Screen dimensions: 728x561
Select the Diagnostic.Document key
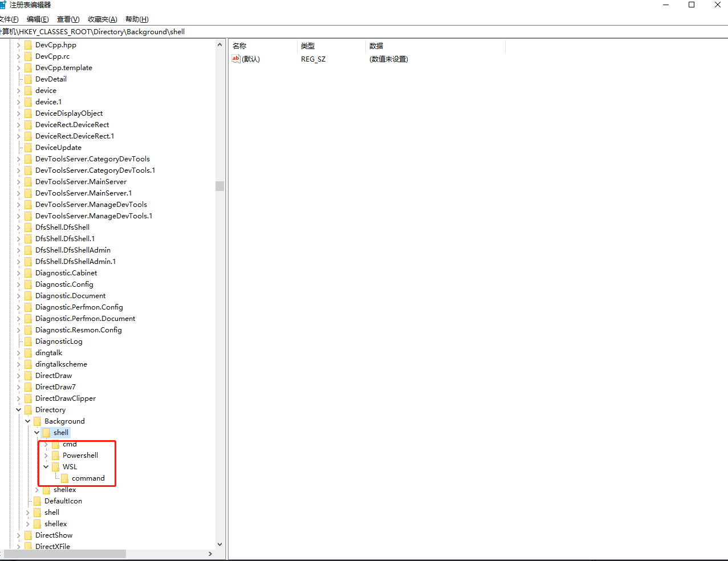click(x=71, y=296)
